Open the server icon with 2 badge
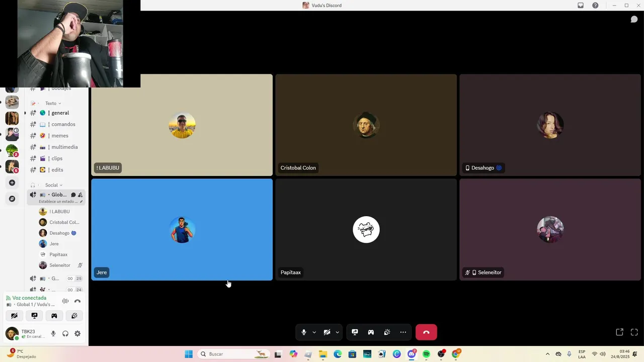This screenshot has height=362, width=644. 12,150
